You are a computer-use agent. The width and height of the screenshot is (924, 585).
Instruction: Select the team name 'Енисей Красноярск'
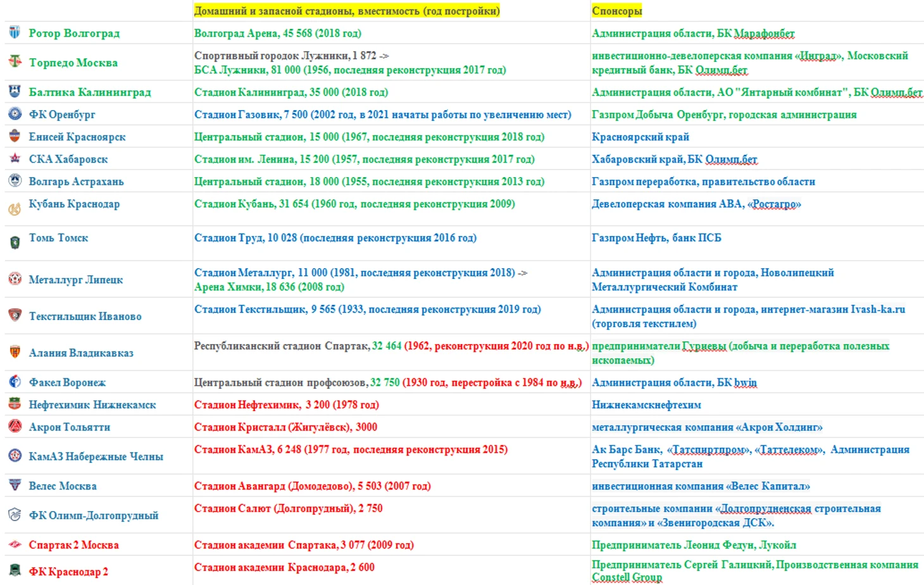(77, 137)
